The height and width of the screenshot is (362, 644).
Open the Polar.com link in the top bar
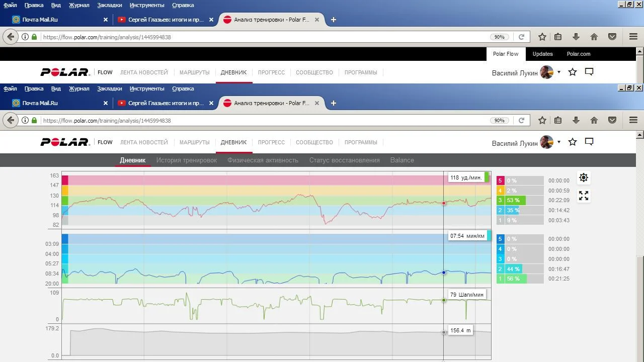579,54
